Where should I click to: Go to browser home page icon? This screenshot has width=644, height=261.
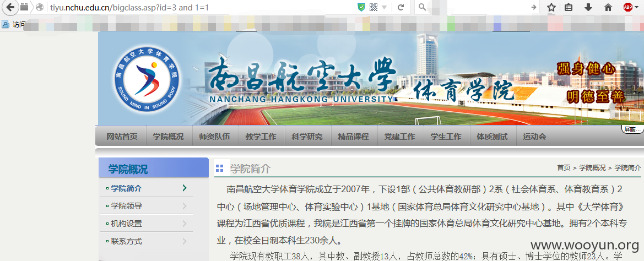pos(608,7)
